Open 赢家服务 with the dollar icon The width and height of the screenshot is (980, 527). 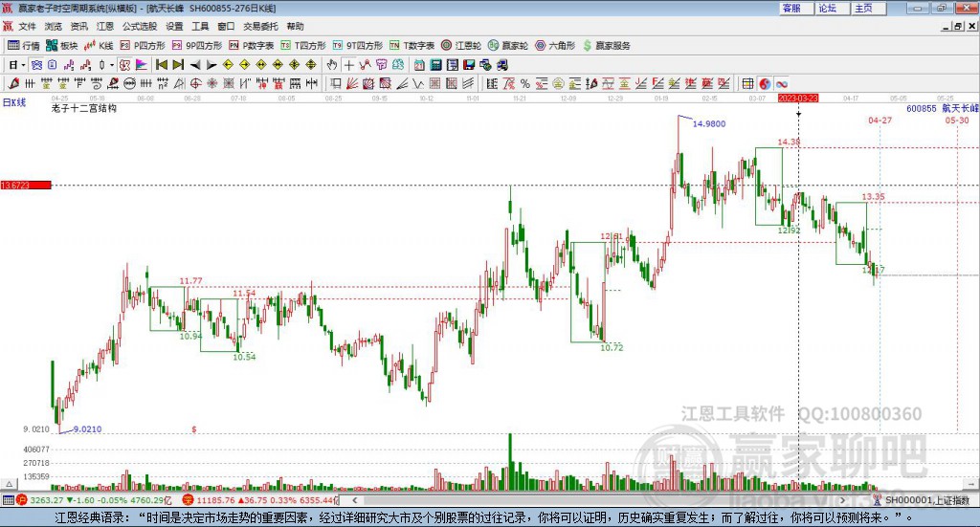click(x=607, y=46)
